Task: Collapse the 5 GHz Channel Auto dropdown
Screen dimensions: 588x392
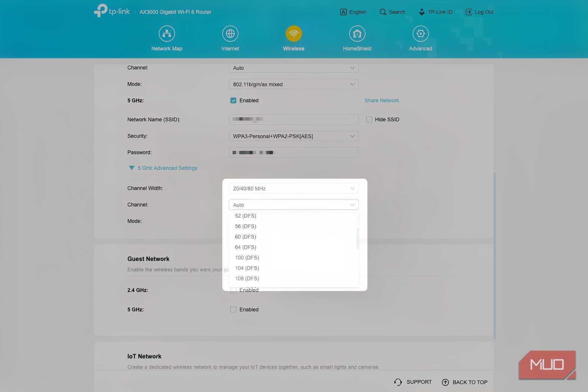Action: pyautogui.click(x=294, y=205)
